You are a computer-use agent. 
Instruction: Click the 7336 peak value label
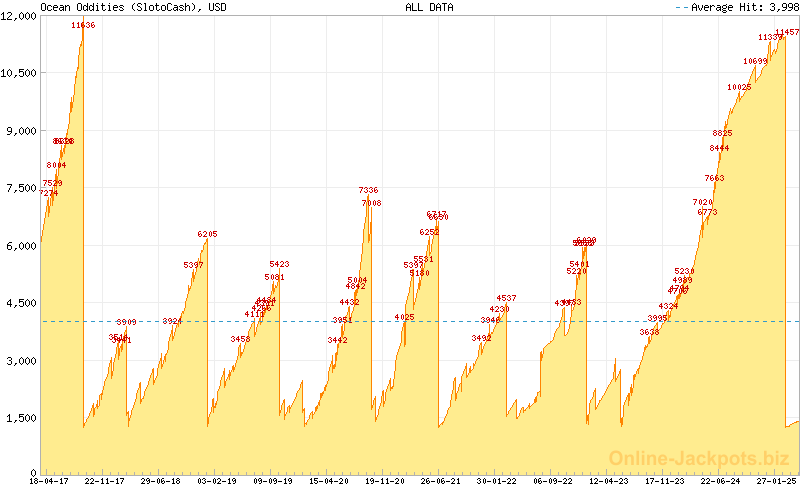click(368, 190)
